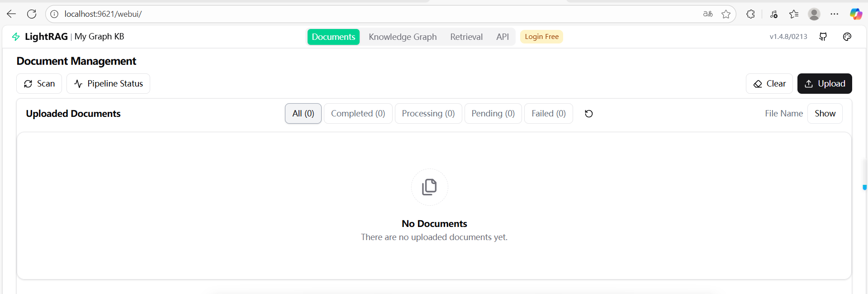This screenshot has height=294, width=868.
Task: Filter documents by Pending (0)
Action: (493, 113)
